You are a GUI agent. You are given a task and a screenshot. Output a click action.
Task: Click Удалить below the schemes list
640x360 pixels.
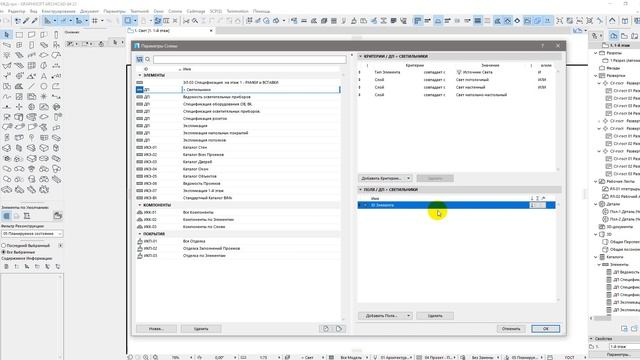(x=201, y=329)
